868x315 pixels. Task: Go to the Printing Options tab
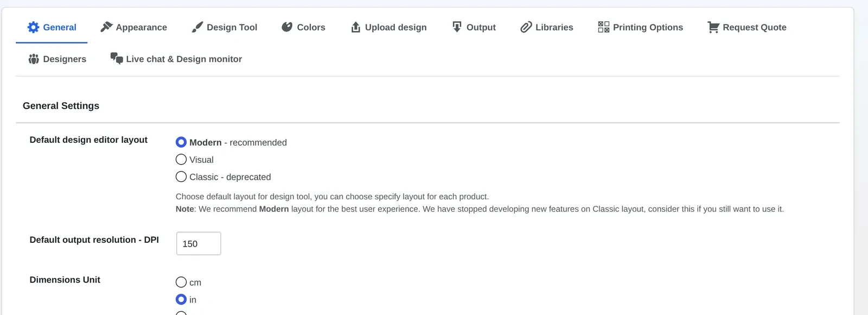click(x=641, y=27)
